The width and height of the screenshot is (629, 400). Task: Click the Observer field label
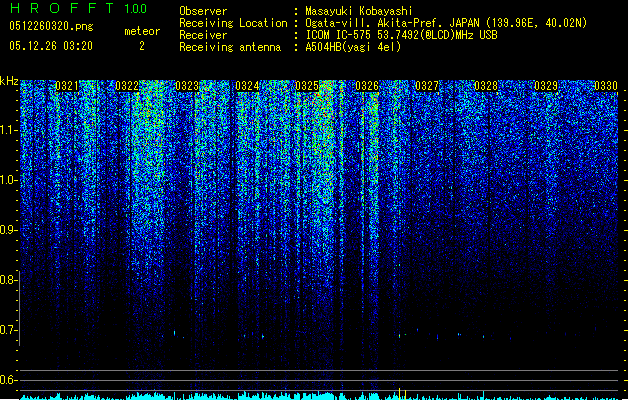pos(203,11)
